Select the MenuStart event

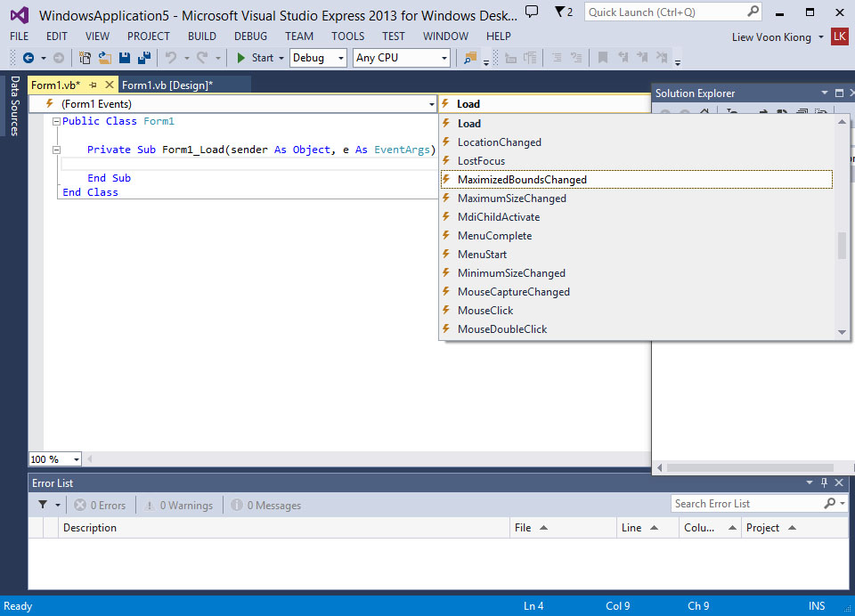coord(638,254)
